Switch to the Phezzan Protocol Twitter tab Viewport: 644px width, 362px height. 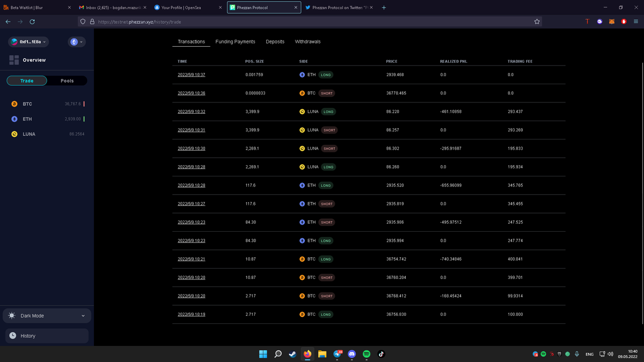(x=339, y=8)
